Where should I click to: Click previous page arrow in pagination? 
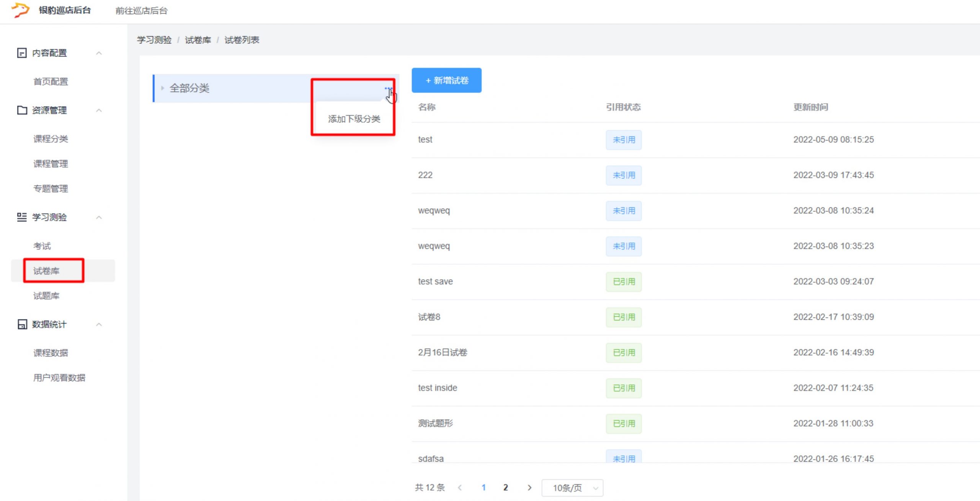[460, 488]
